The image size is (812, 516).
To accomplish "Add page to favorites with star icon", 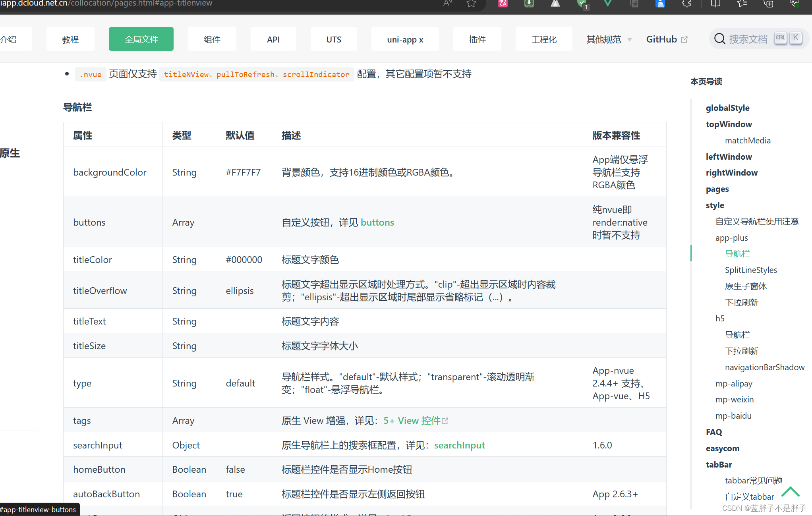I will tap(471, 3).
